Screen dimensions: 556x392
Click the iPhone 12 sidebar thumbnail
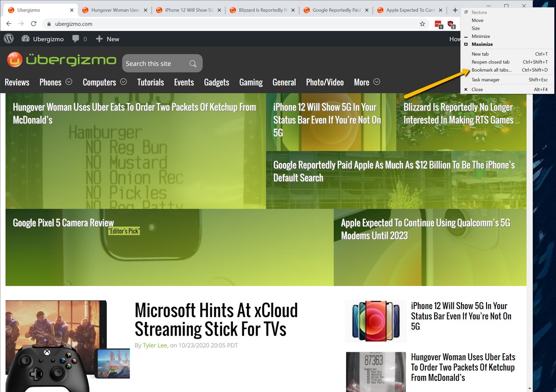click(x=376, y=321)
